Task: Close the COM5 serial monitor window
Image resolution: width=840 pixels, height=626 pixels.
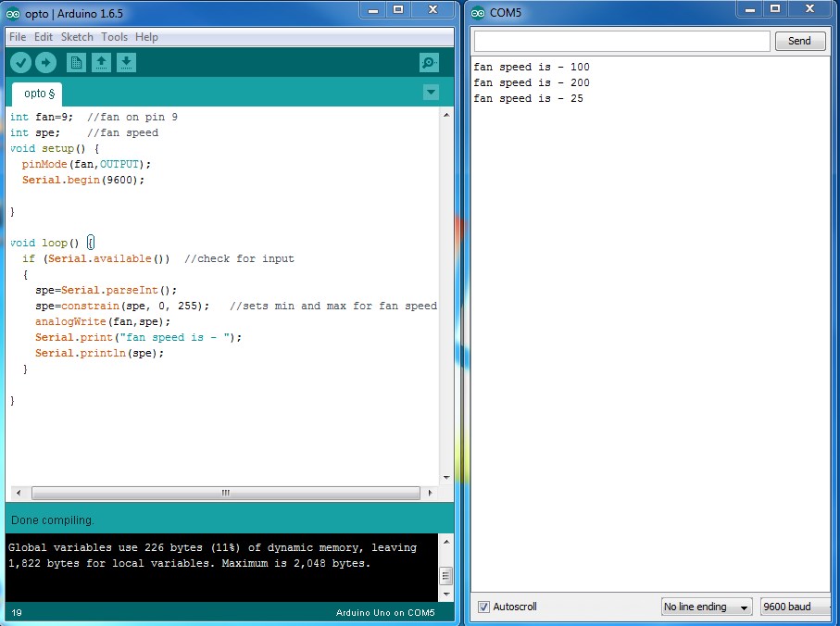Action: tap(809, 9)
